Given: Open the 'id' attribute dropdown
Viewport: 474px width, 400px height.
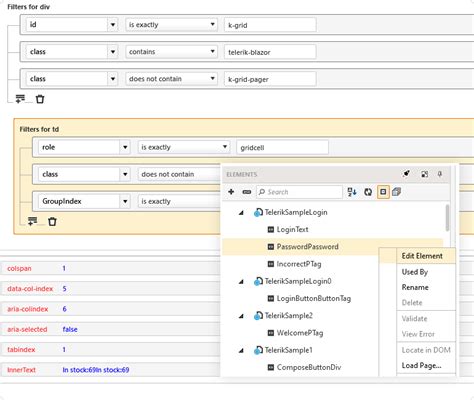Looking at the screenshot, I should pyautogui.click(x=113, y=25).
